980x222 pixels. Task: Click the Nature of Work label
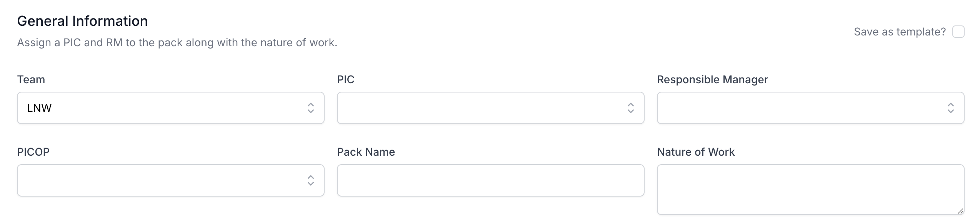point(695,152)
